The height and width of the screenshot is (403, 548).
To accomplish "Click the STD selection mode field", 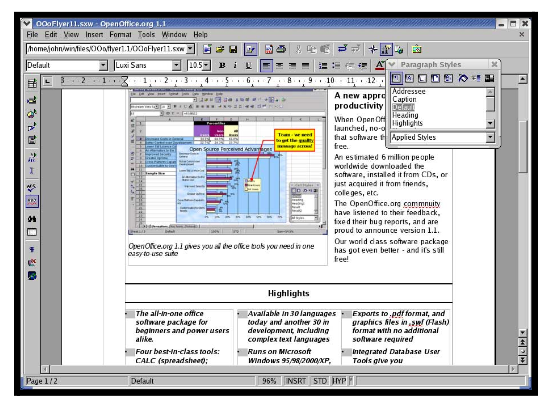I will coord(320,381).
